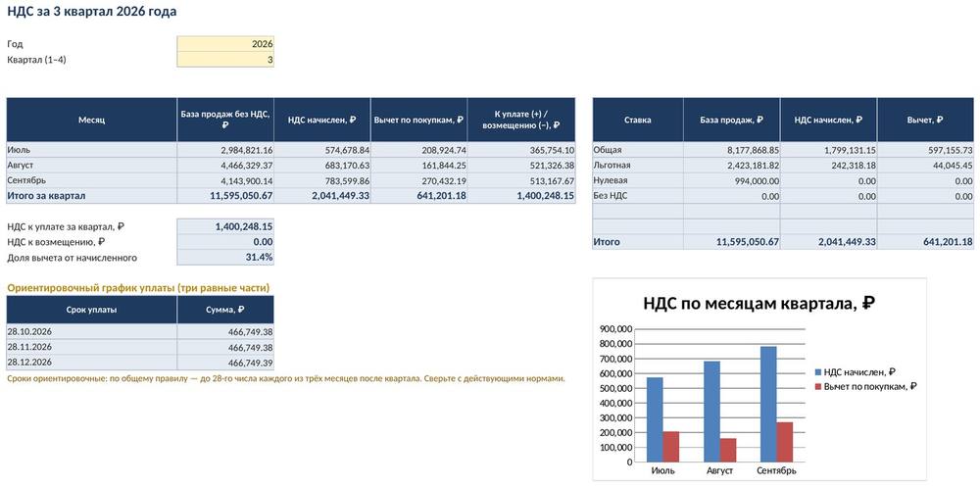
Task: Click the blue August bar in the chart
Action: 711,412
